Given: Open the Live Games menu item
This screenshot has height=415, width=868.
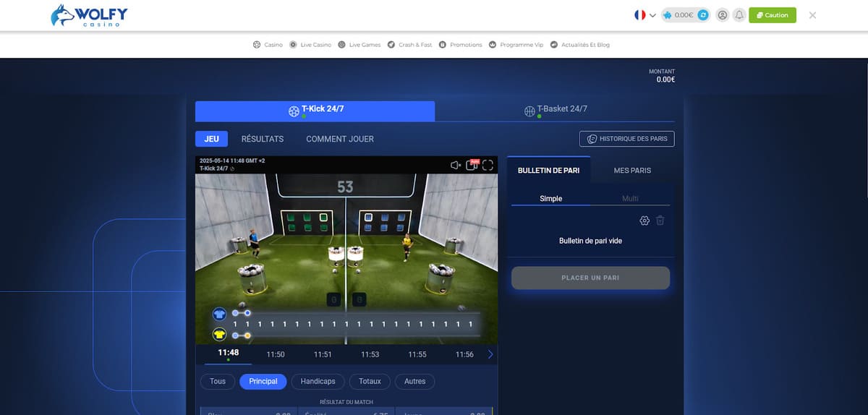Looking at the screenshot, I should 359,45.
